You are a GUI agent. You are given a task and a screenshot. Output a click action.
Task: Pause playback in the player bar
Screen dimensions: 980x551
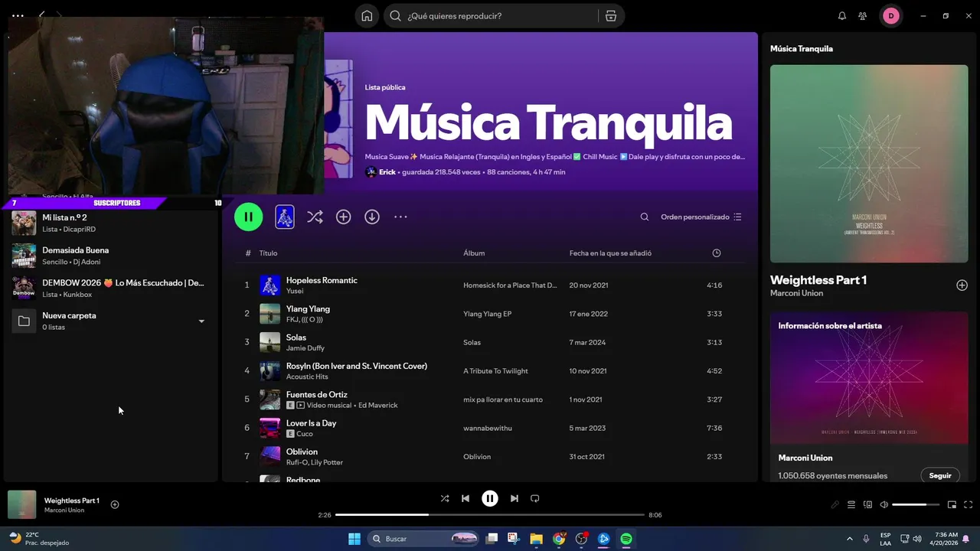tap(490, 498)
